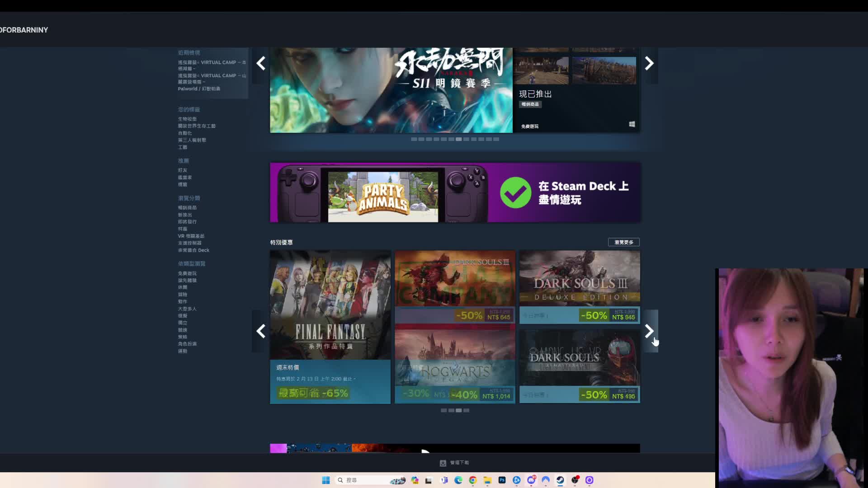868x488 pixels.
Task: Open Dark Souls Remastered NT$ 495 offer
Action: click(x=580, y=366)
